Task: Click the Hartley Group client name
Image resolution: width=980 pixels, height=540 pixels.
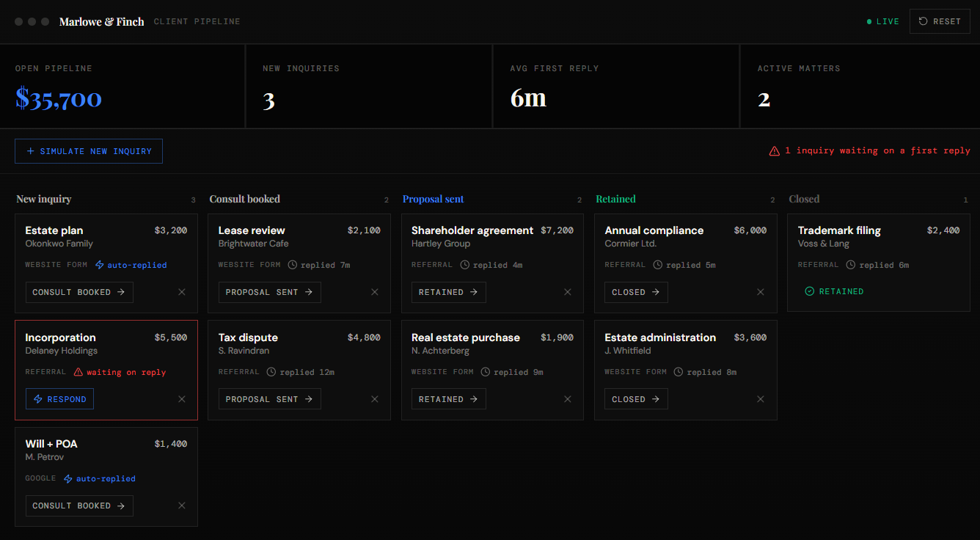Action: pos(441,244)
